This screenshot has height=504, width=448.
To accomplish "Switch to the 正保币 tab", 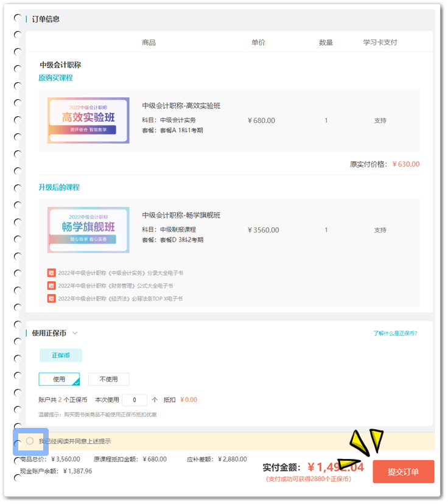I will pyautogui.click(x=61, y=355).
